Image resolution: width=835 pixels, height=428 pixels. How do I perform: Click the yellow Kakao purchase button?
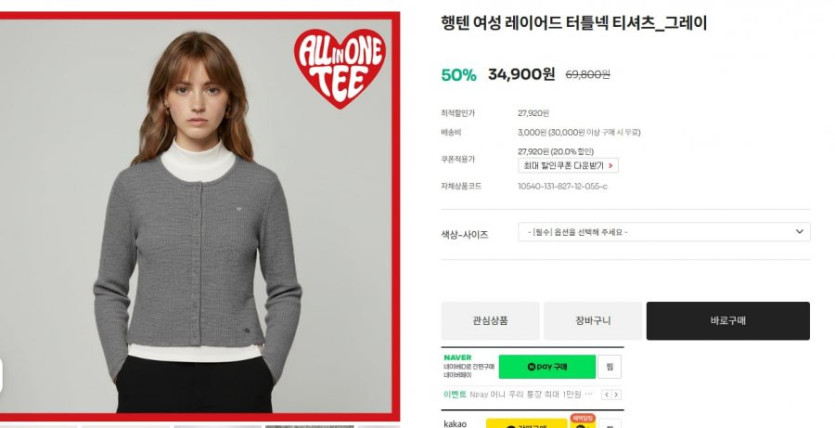(x=526, y=424)
